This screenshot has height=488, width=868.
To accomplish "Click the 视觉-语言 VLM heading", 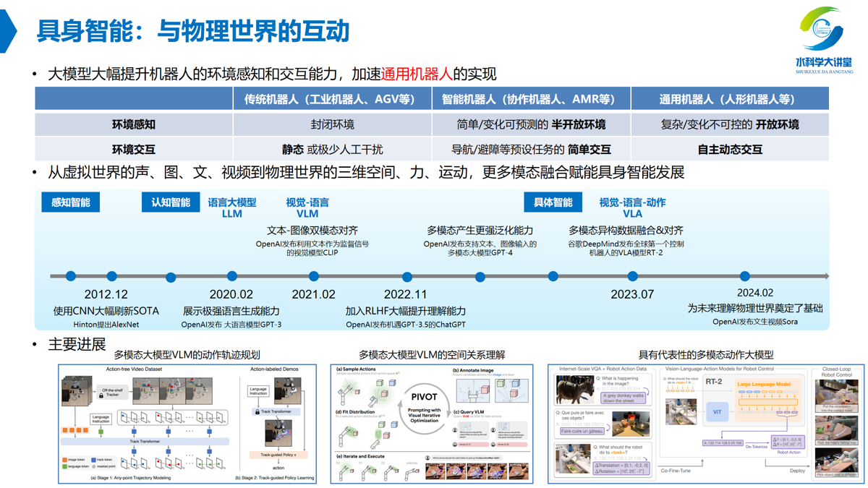I will [x=307, y=208].
